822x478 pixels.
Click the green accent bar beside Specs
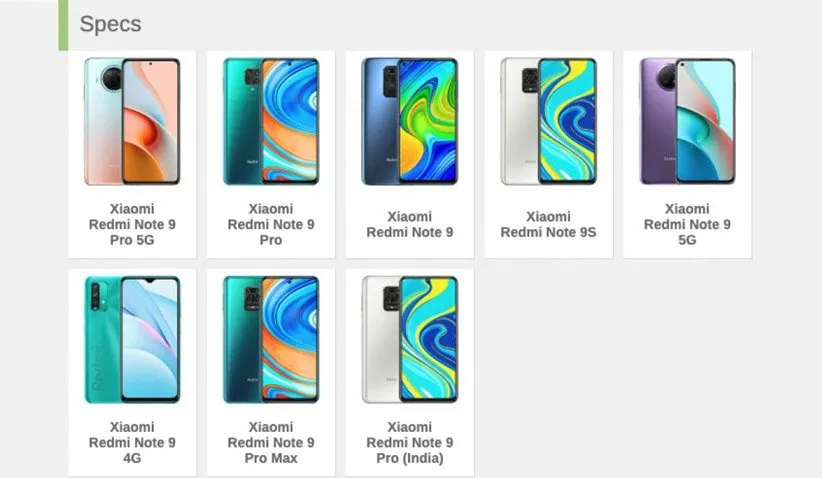click(x=63, y=25)
